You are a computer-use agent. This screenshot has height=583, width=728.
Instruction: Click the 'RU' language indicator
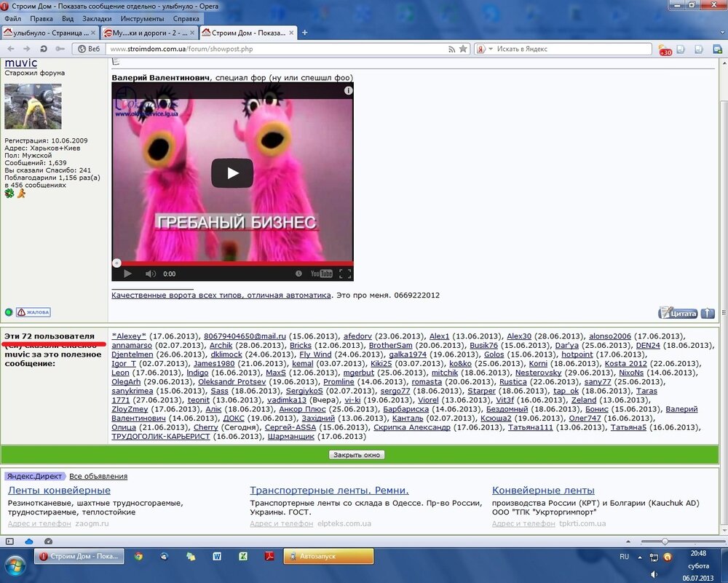(624, 557)
